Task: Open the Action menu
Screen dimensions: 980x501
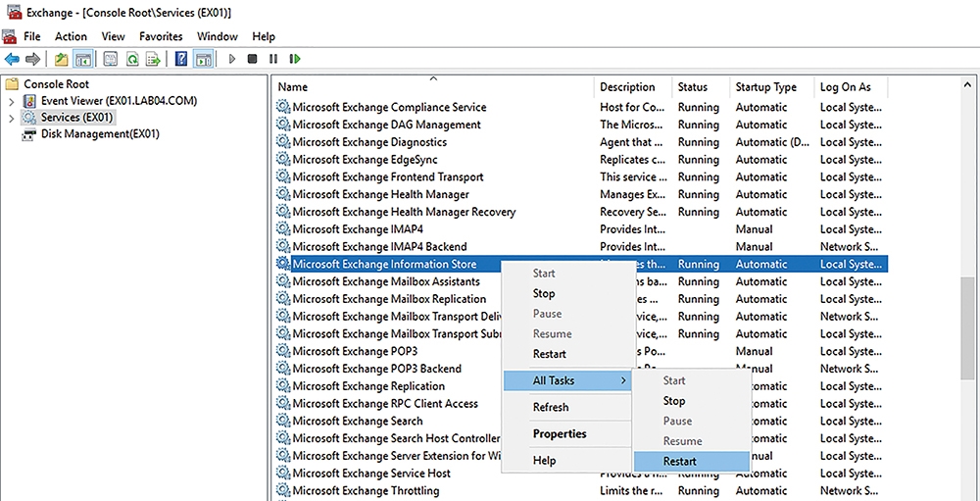Action: click(71, 36)
